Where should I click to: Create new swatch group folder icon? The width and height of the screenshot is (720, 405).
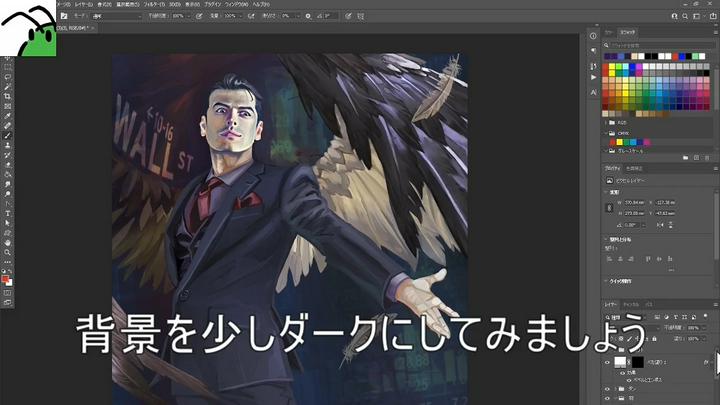[686, 158]
